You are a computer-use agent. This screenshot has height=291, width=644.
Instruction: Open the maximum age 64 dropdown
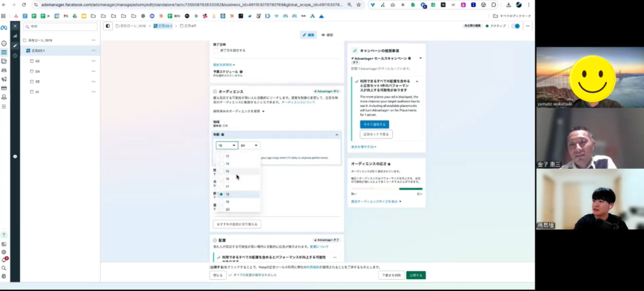click(249, 145)
